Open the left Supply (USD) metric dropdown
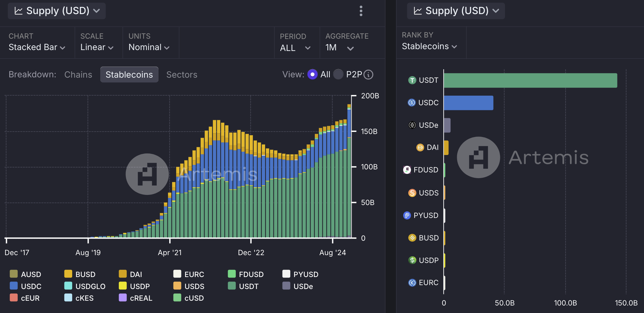Viewport: 644px width, 313px height. point(57,11)
